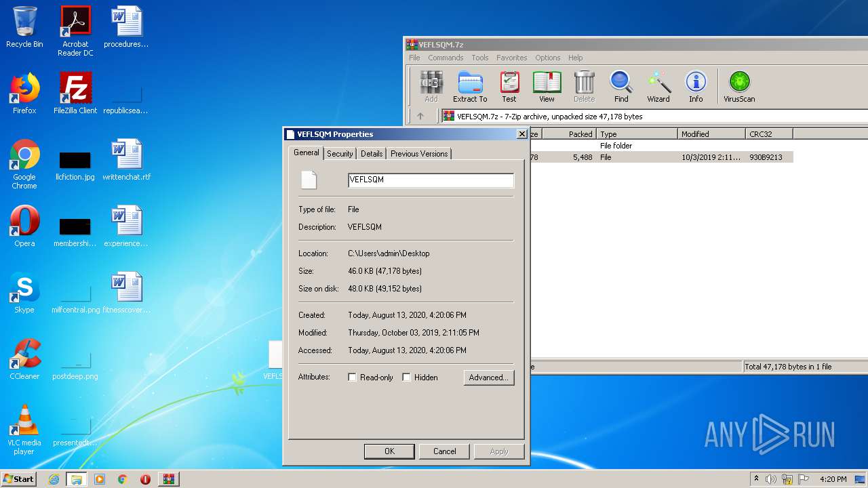Click the Action Center flag tray icon
This screenshot has height=488, width=868.
pos(804,479)
